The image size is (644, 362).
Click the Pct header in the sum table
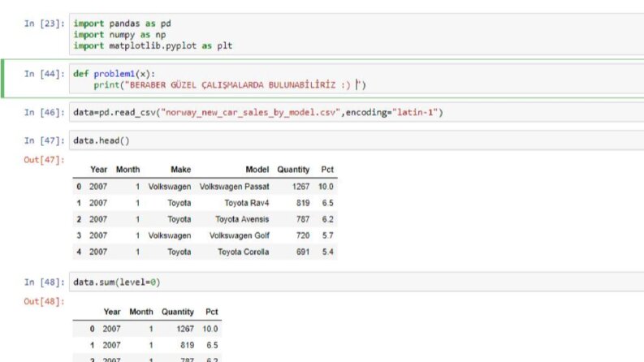(211, 312)
